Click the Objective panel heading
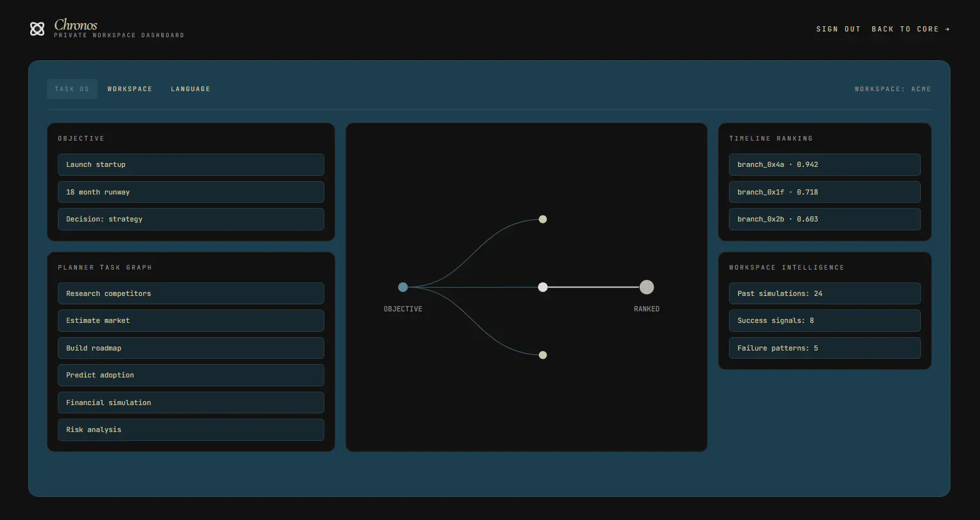The height and width of the screenshot is (520, 980). tap(81, 138)
